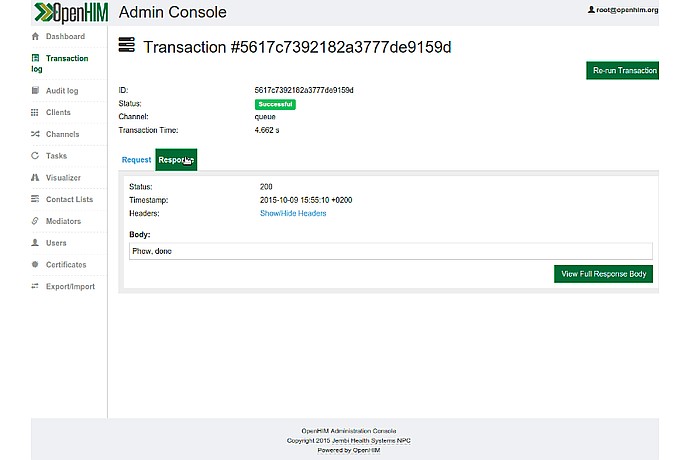This screenshot has width=690, height=460.
Task: Click the root@openhim.org account link
Action: point(627,10)
